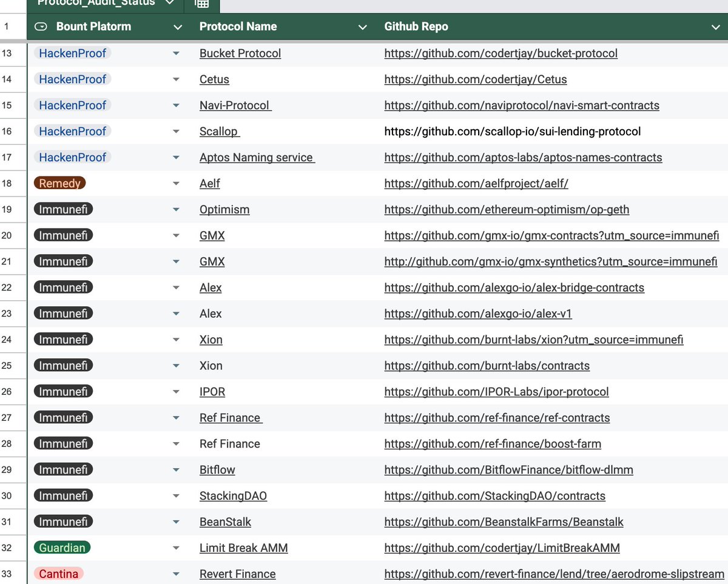Open the codertjay/LimitBreakAMM link
Viewport: 728px width, 584px height.
[x=502, y=549]
